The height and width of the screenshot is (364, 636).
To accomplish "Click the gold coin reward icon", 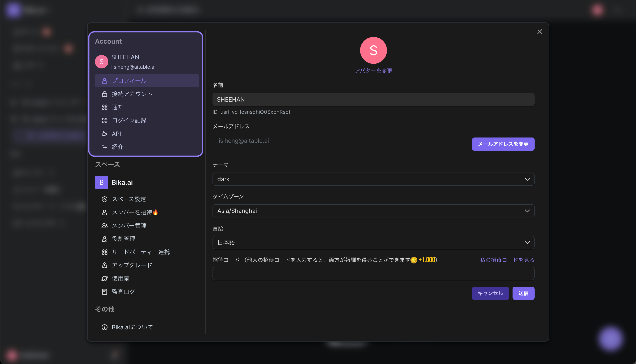I will click(414, 260).
